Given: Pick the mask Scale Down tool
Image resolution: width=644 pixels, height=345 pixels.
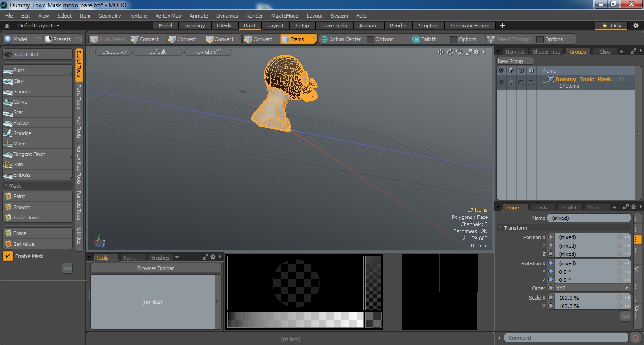Looking at the screenshot, I should coord(37,218).
